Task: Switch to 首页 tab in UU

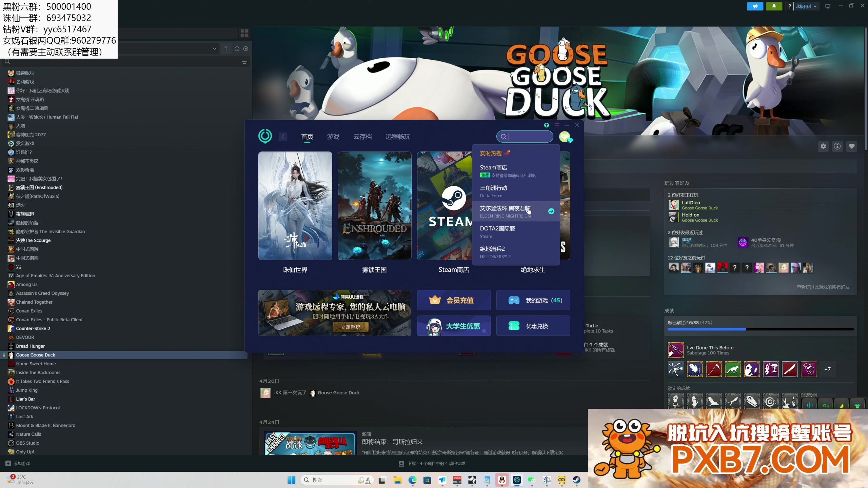Action: pyautogui.click(x=307, y=137)
